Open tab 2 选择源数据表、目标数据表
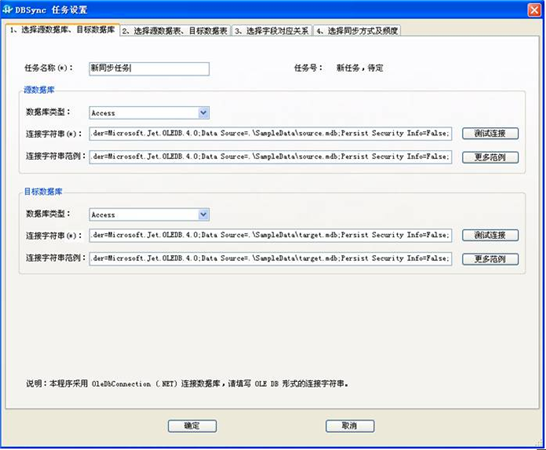This screenshot has height=450, width=546. tap(175, 31)
